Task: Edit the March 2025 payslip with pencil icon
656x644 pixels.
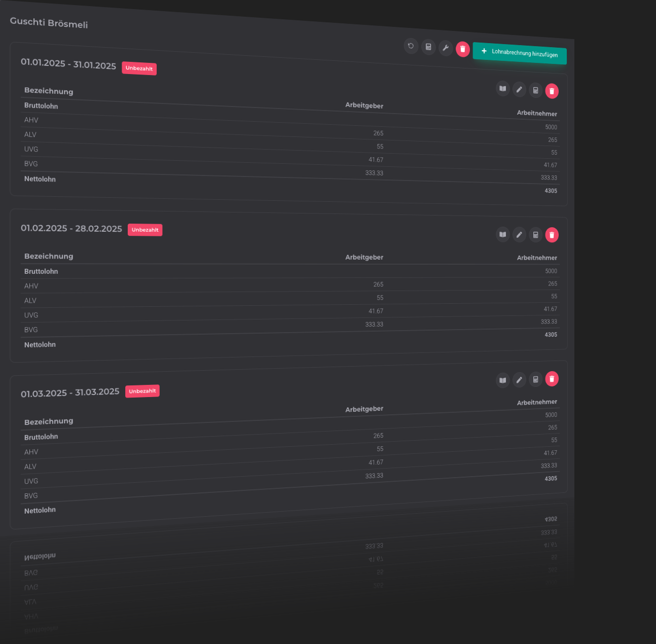Action: tap(519, 380)
